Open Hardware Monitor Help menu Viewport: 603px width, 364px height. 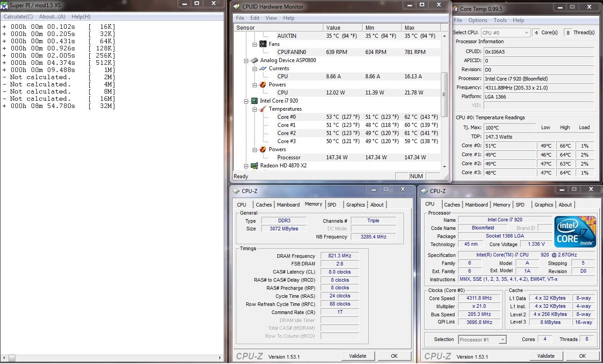tap(289, 18)
